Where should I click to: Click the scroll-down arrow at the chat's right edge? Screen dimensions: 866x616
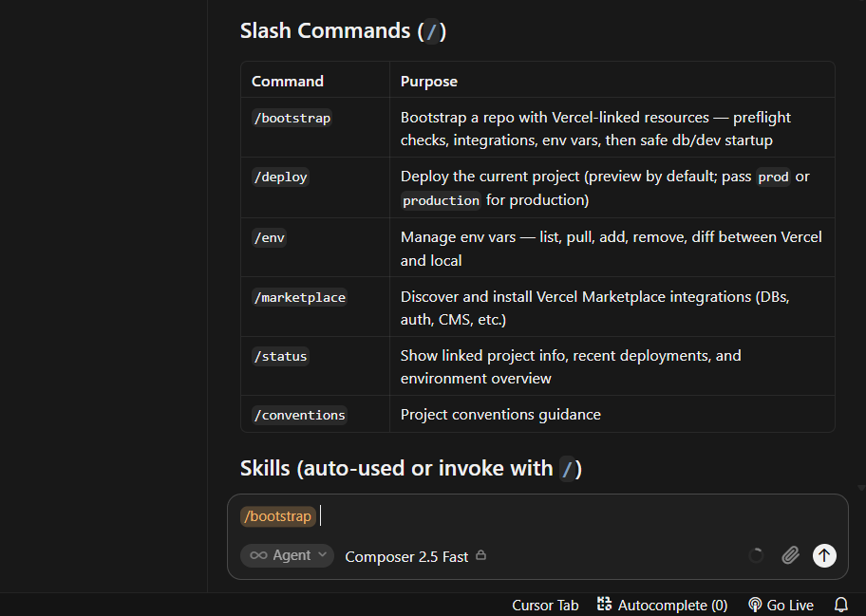861,488
